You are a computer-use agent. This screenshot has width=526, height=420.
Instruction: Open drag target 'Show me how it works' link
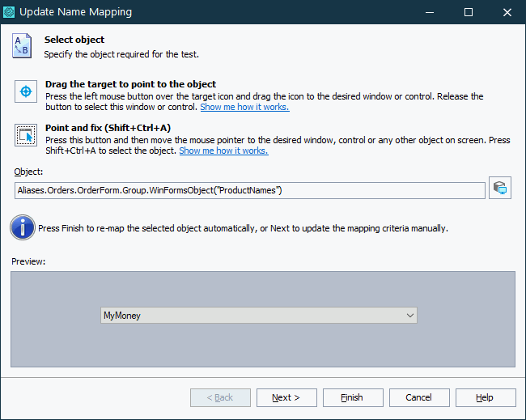pos(244,107)
